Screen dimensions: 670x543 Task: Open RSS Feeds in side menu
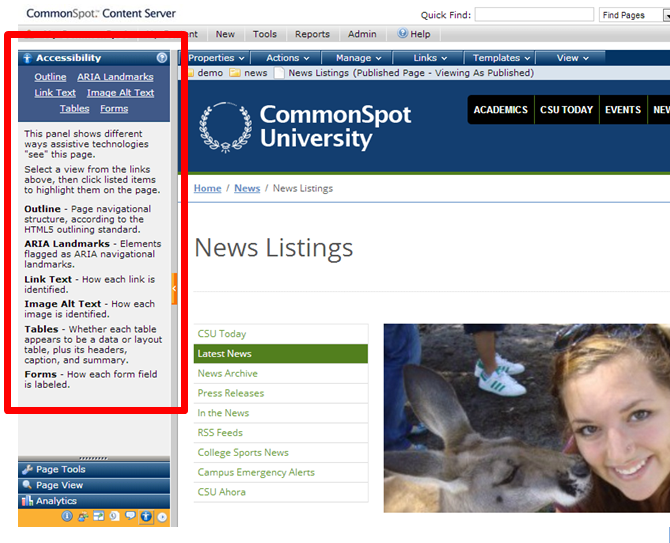pyautogui.click(x=281, y=433)
